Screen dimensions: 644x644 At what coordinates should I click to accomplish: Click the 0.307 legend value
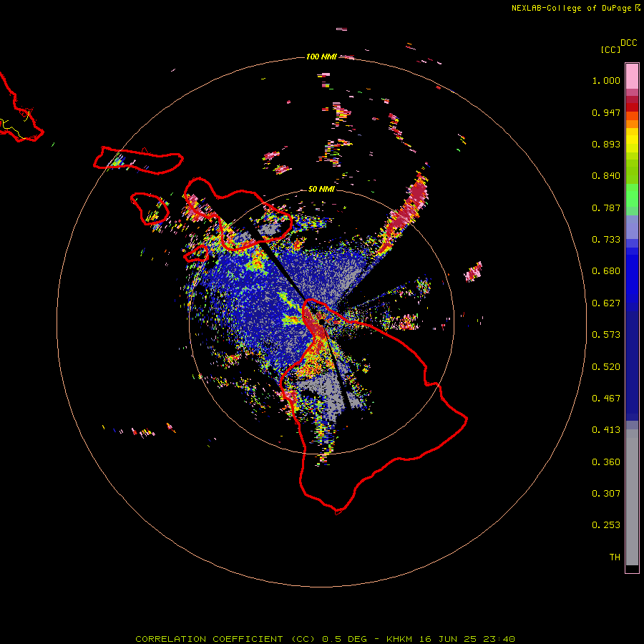pos(606,494)
